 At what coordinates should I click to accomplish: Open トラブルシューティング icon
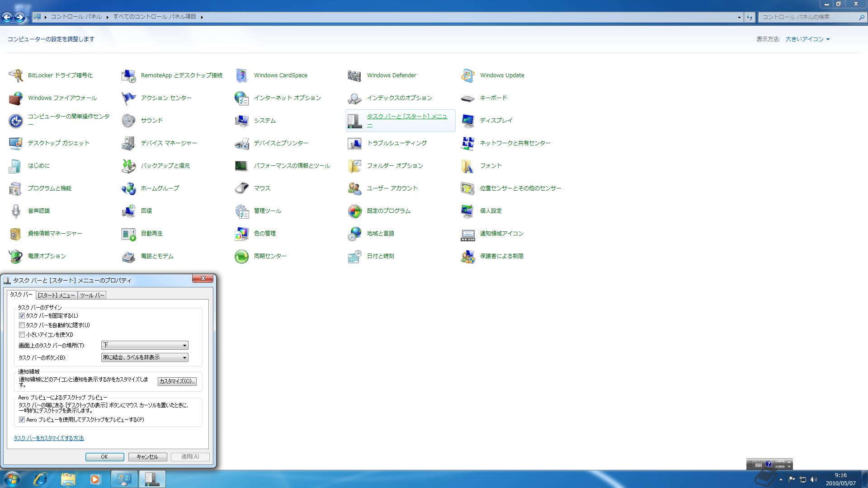(355, 143)
